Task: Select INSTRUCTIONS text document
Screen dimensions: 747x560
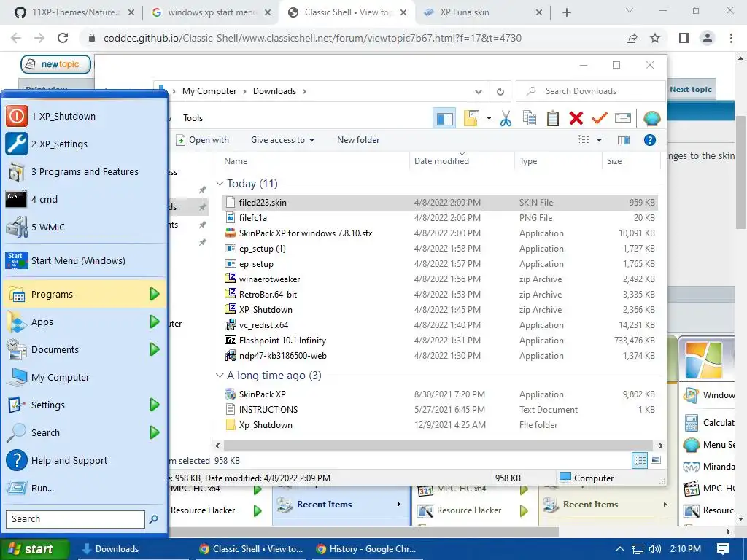Action: [x=440, y=410]
